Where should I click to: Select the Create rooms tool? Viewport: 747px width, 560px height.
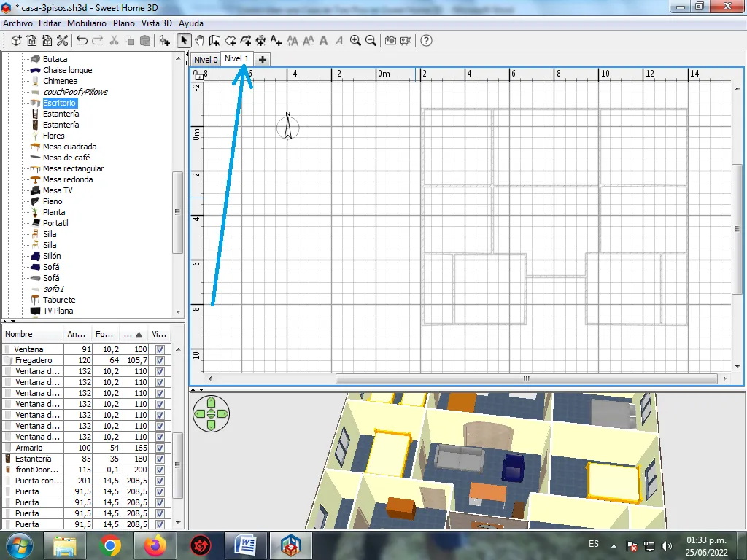(x=230, y=41)
